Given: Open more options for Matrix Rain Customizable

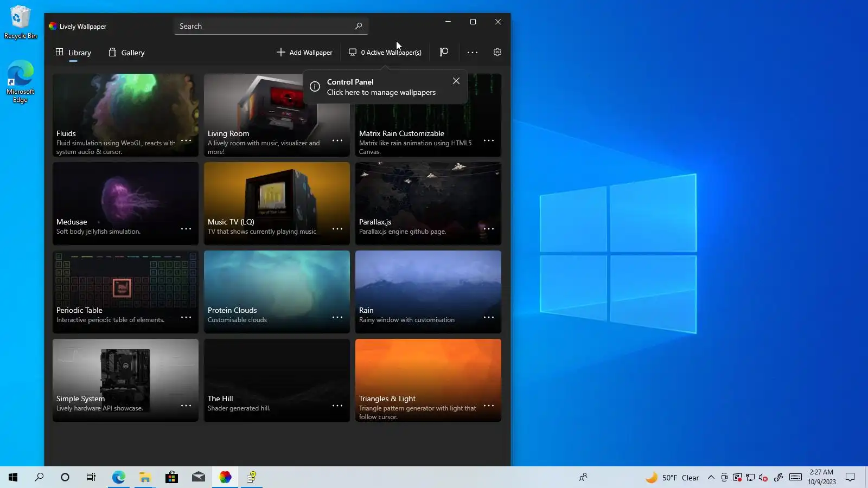Looking at the screenshot, I should [489, 140].
